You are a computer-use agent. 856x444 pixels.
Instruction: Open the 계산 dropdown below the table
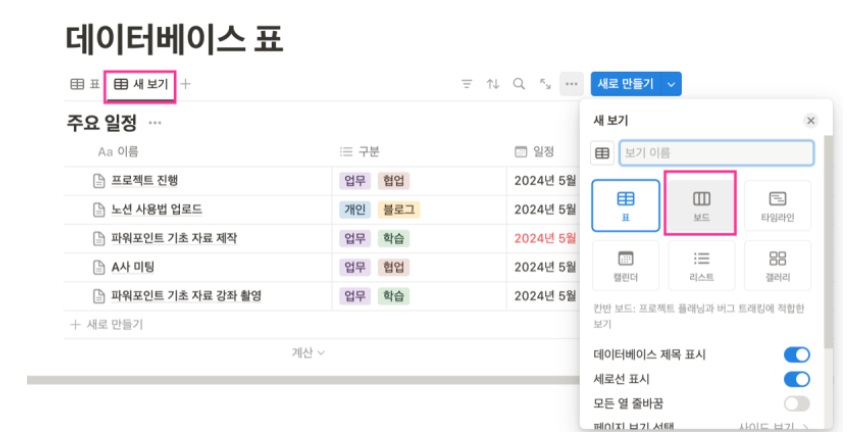[308, 353]
